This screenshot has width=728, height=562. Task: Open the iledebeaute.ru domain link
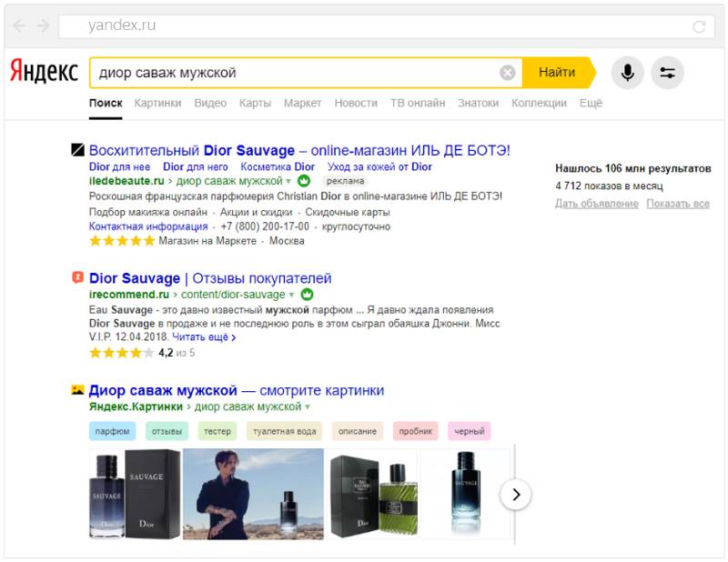pyautogui.click(x=126, y=181)
